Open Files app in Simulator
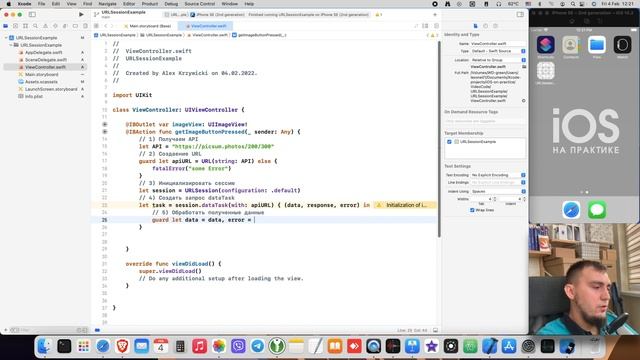 [597, 44]
